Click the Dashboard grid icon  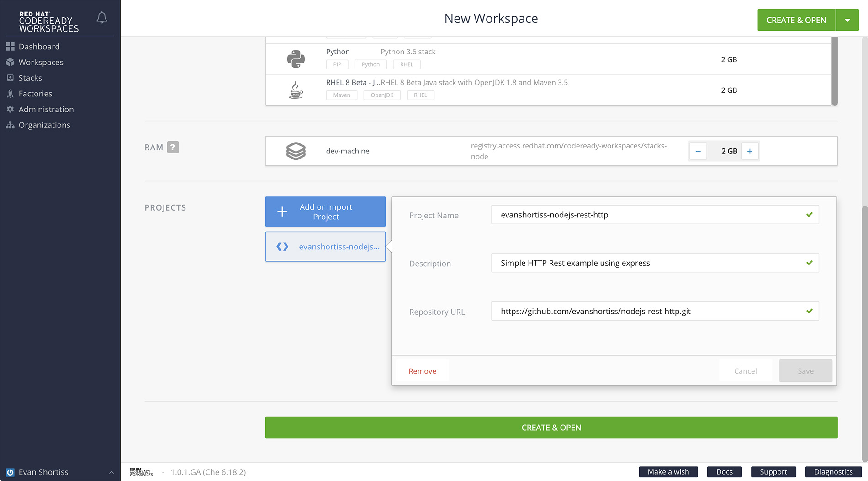[x=10, y=47]
